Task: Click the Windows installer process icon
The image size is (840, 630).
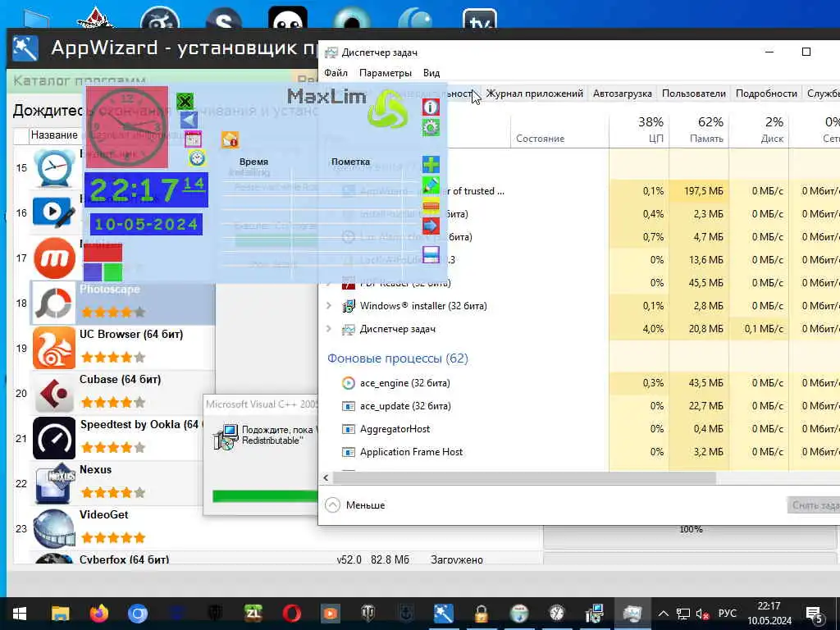Action: coord(348,306)
